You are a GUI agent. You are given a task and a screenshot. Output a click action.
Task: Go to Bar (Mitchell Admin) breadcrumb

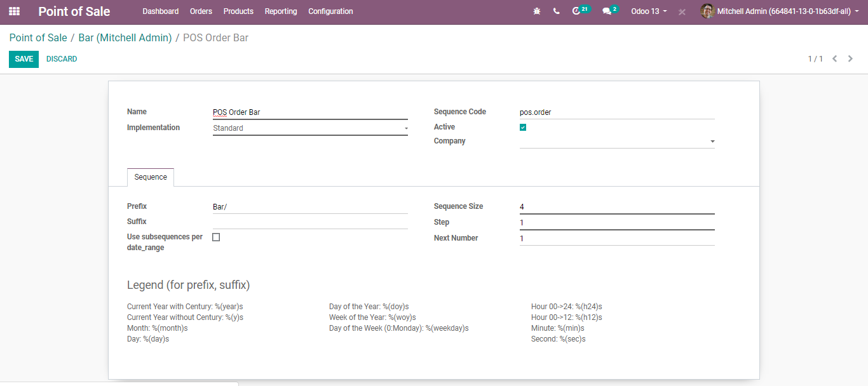(x=125, y=38)
